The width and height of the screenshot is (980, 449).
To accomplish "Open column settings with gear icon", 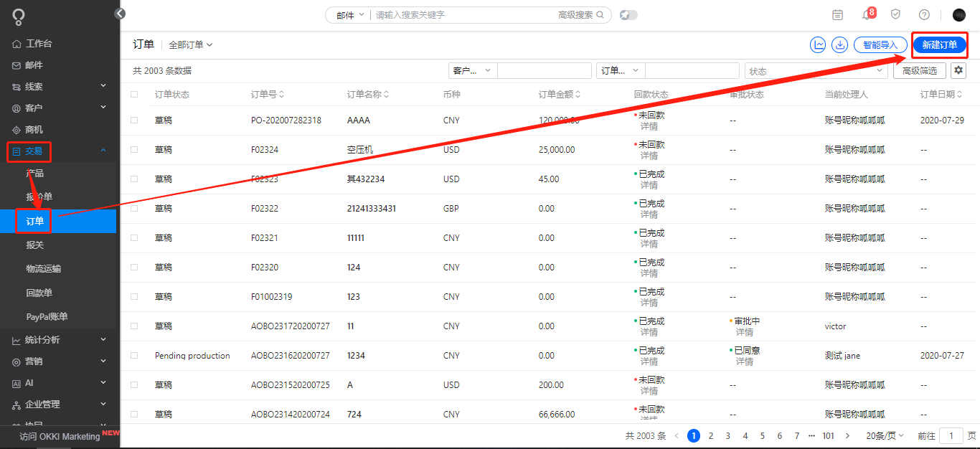I will [958, 70].
